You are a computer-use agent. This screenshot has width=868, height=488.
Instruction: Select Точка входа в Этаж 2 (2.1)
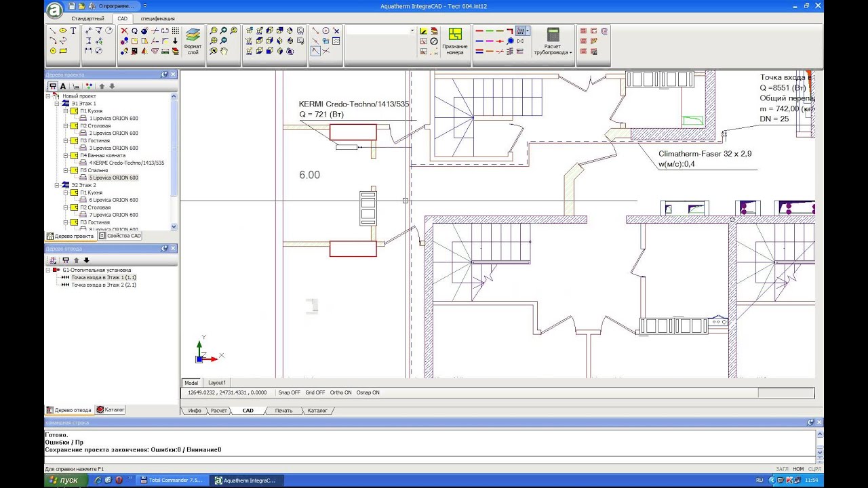[x=104, y=285]
